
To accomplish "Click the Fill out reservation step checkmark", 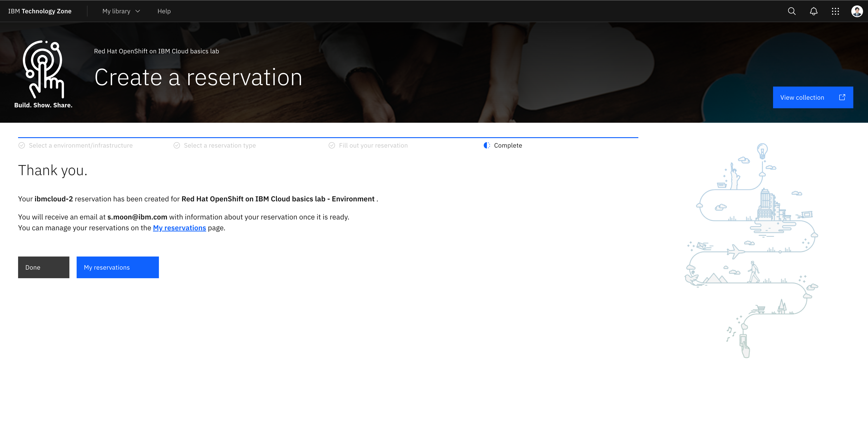I will (332, 146).
